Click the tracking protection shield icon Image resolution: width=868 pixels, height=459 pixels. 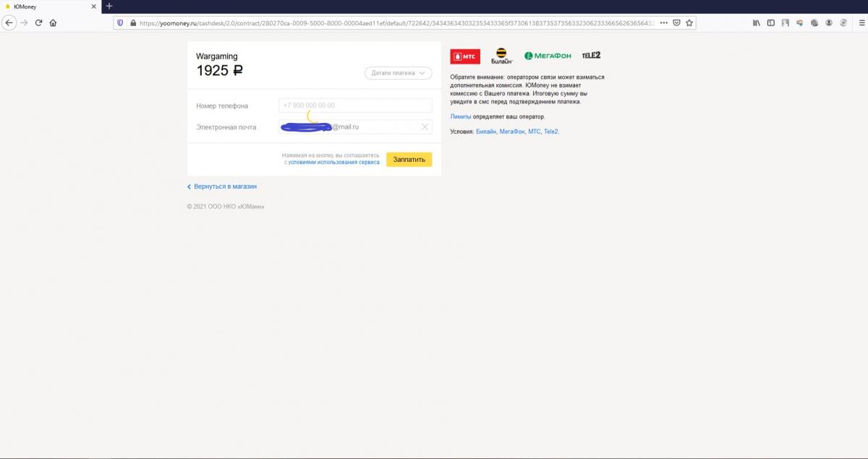[x=120, y=22]
